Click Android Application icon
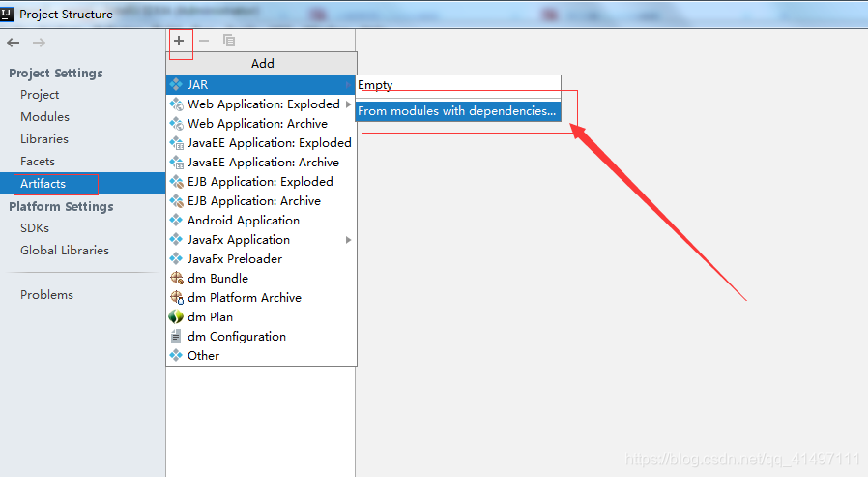This screenshot has width=868, height=477. pos(176,220)
